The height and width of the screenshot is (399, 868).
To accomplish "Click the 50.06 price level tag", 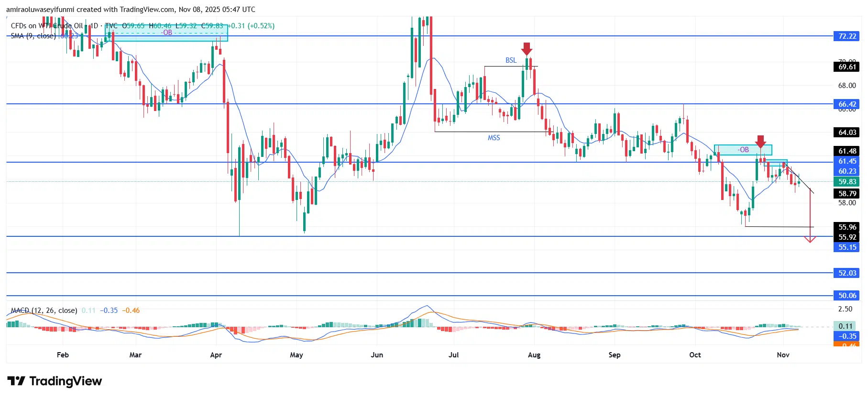I will (847, 296).
